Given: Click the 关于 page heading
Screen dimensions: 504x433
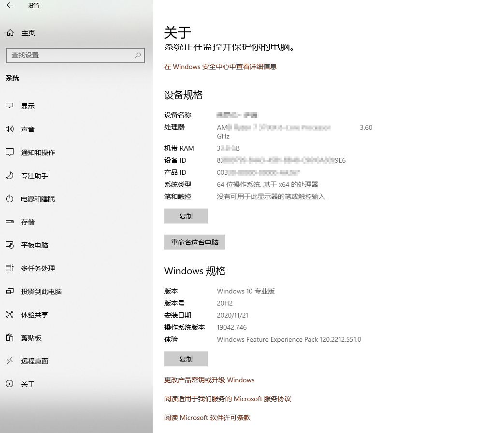Looking at the screenshot, I should tap(177, 32).
